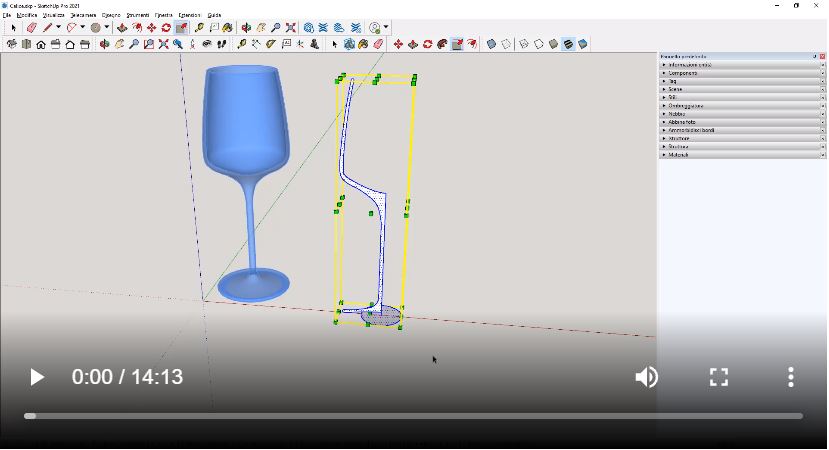Click the user account sign-in icon
The height and width of the screenshot is (450, 829).
coord(375,27)
